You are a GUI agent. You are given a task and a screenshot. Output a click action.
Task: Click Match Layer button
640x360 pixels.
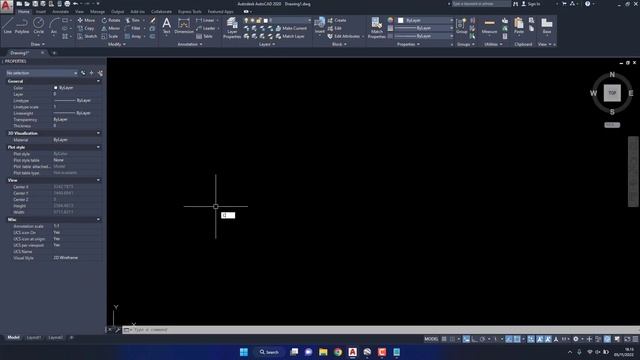pos(290,36)
